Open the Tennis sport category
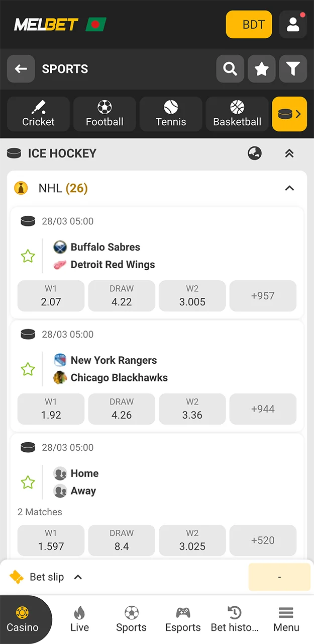The height and width of the screenshot is (644, 314). tap(171, 114)
